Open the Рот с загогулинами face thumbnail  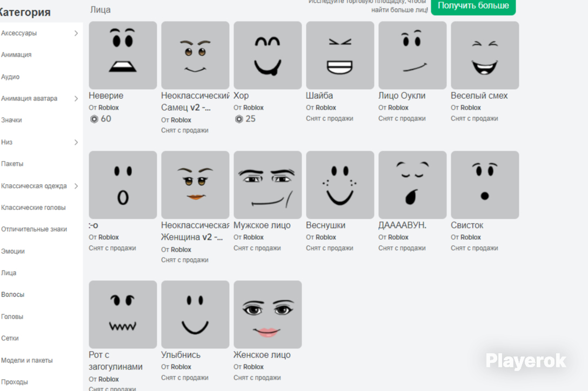[x=123, y=314]
